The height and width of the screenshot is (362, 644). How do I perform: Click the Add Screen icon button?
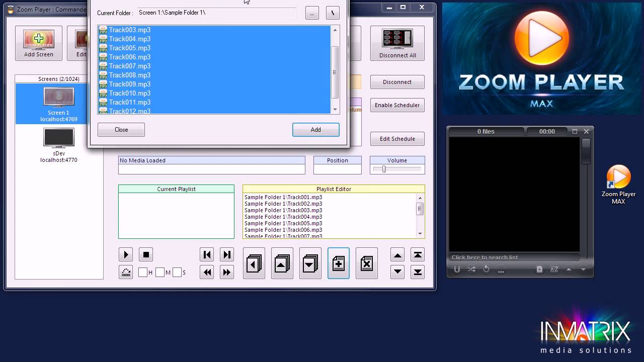(x=39, y=43)
